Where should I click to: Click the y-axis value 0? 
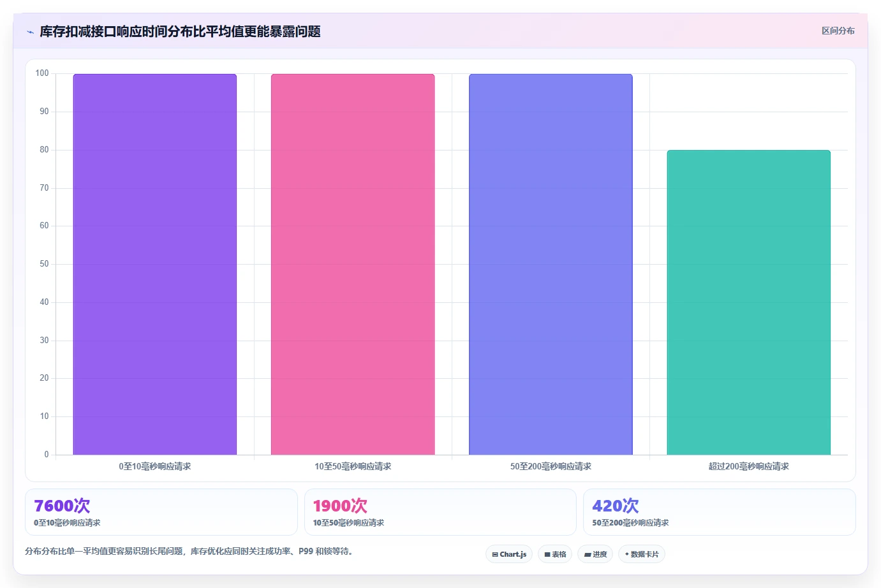pyautogui.click(x=46, y=455)
